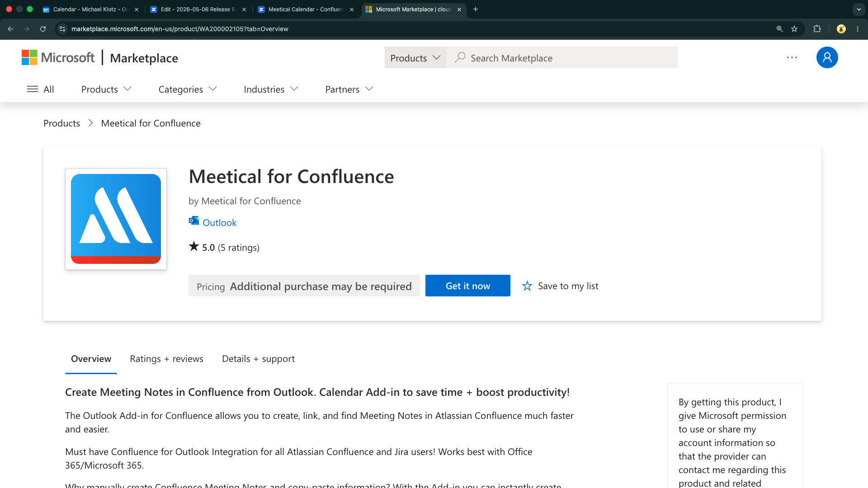Open the Chrome profile avatar
The width and height of the screenshot is (868, 488).
pos(841,29)
